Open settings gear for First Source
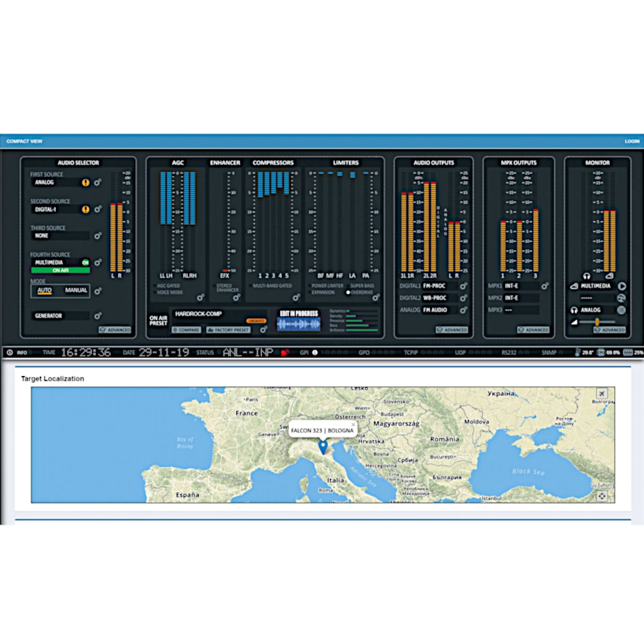 pyautogui.click(x=97, y=183)
